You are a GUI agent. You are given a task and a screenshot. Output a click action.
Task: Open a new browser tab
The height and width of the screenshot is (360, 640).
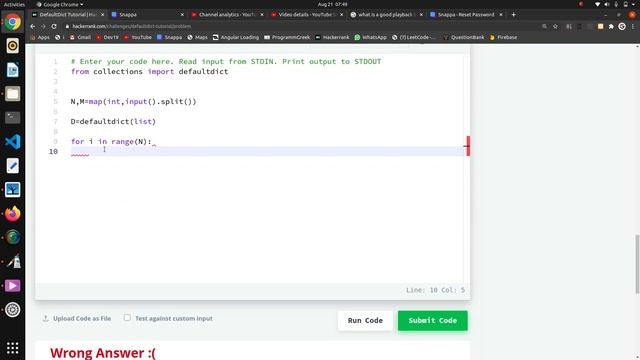[x=513, y=14]
